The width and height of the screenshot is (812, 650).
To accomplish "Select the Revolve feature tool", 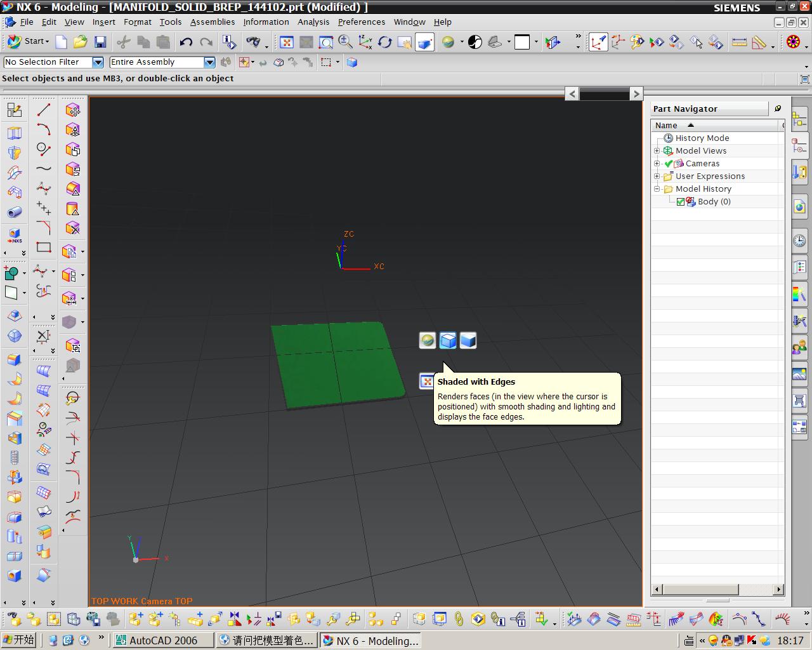I will [x=14, y=153].
